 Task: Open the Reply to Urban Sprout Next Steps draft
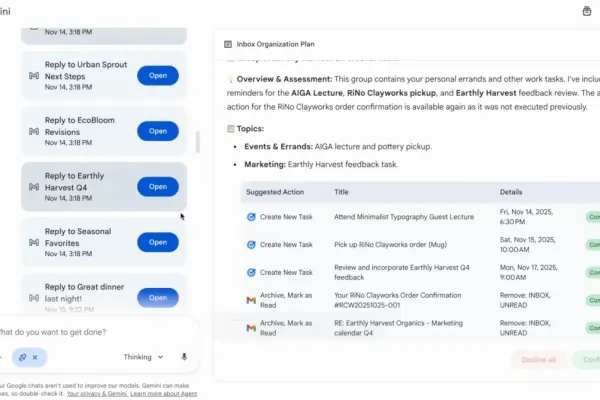click(158, 76)
